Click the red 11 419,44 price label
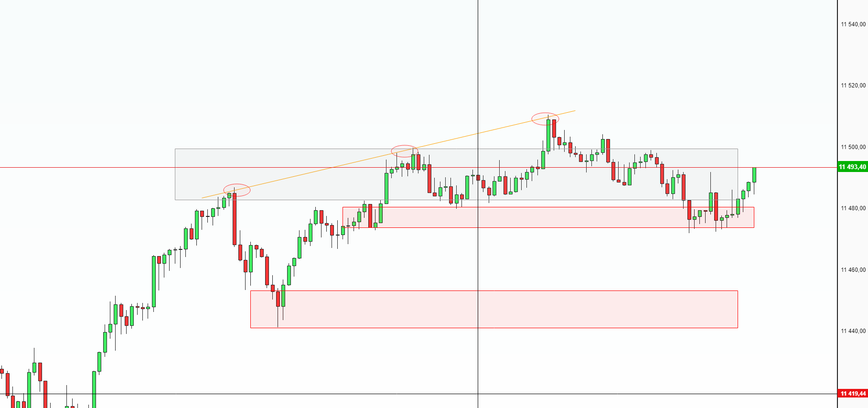Viewport: 868px width, 408px height. tap(853, 394)
